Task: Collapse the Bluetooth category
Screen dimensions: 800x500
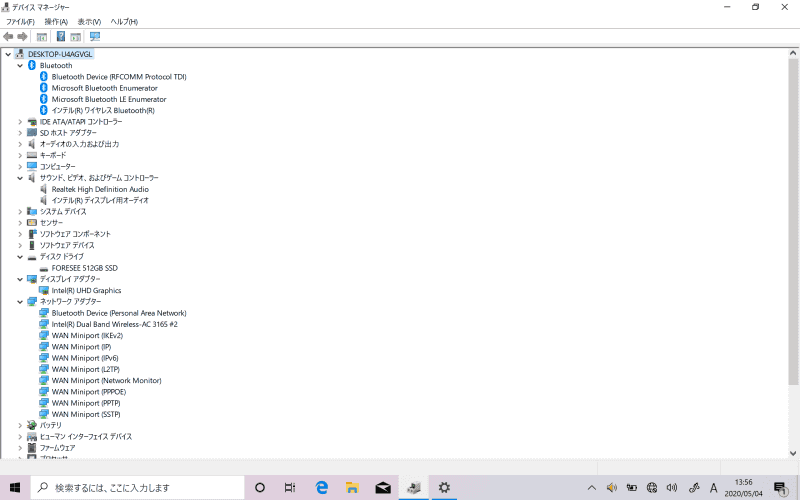Action: (20, 65)
